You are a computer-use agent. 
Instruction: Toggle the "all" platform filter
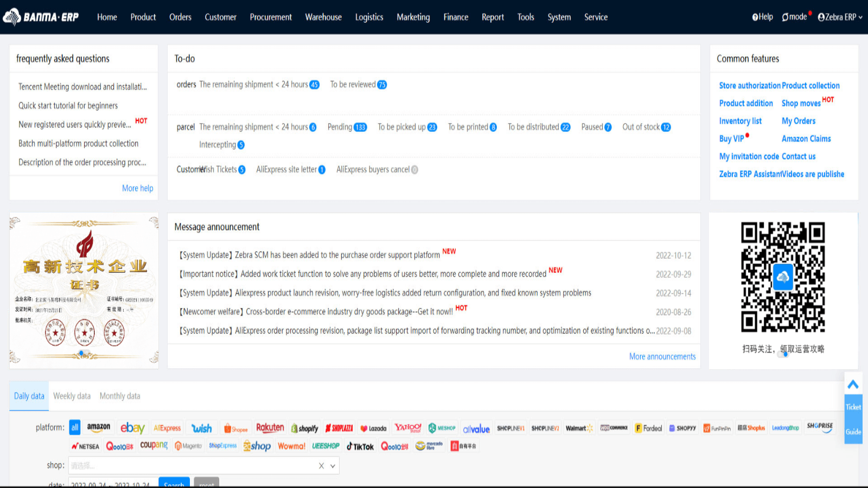(74, 427)
